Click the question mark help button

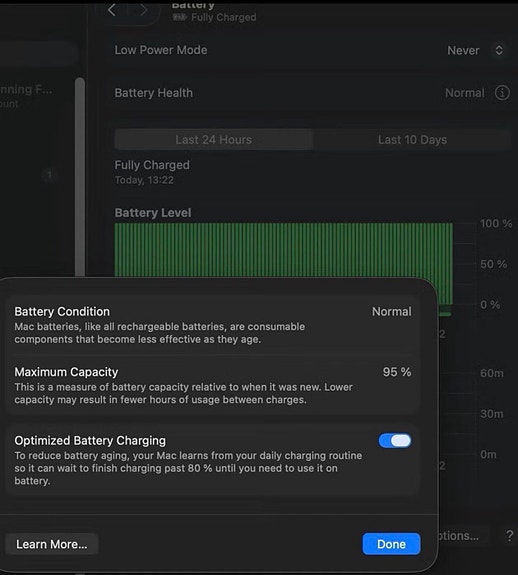click(x=509, y=536)
